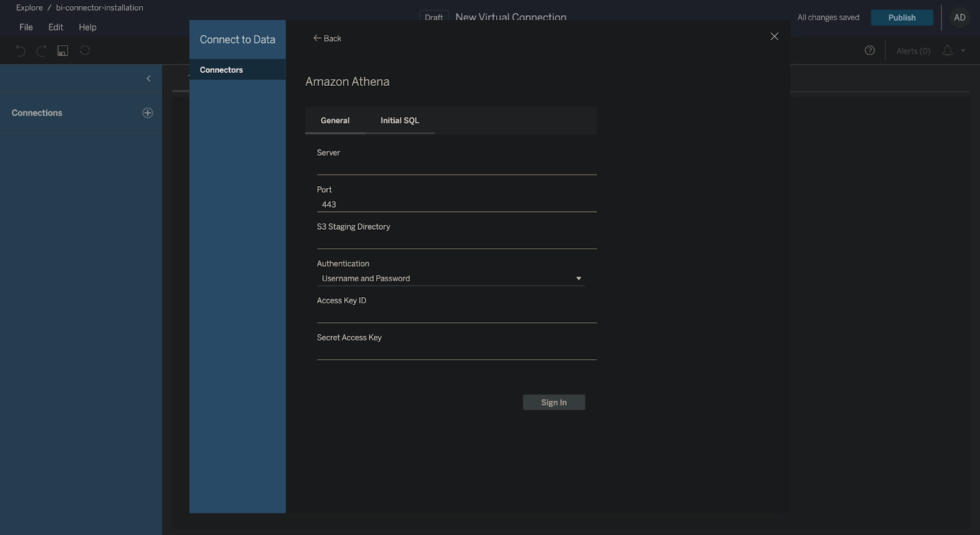The width and height of the screenshot is (980, 535).
Task: Click the Draft status badge
Action: pos(434,17)
